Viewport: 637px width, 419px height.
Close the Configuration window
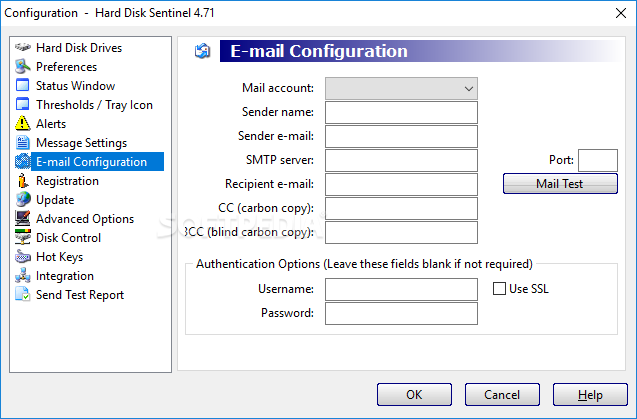tap(620, 13)
